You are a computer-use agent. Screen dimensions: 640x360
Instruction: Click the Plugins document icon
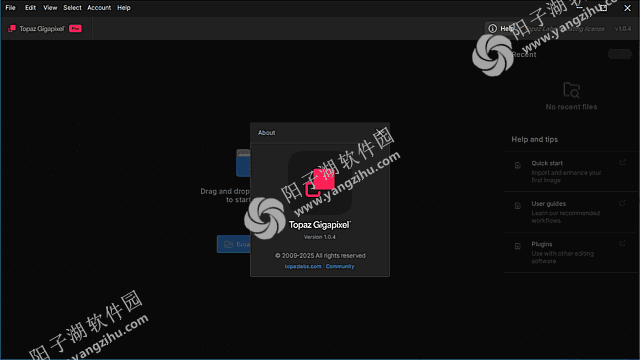coord(518,246)
